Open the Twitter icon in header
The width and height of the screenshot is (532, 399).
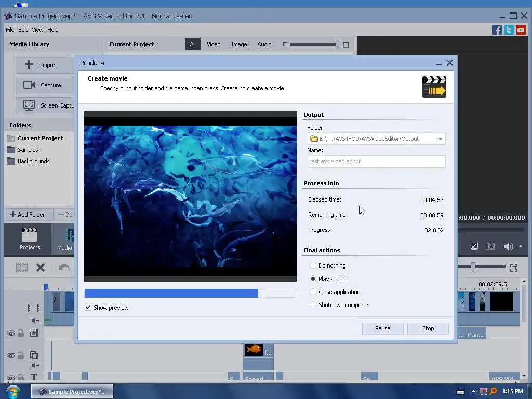(509, 30)
